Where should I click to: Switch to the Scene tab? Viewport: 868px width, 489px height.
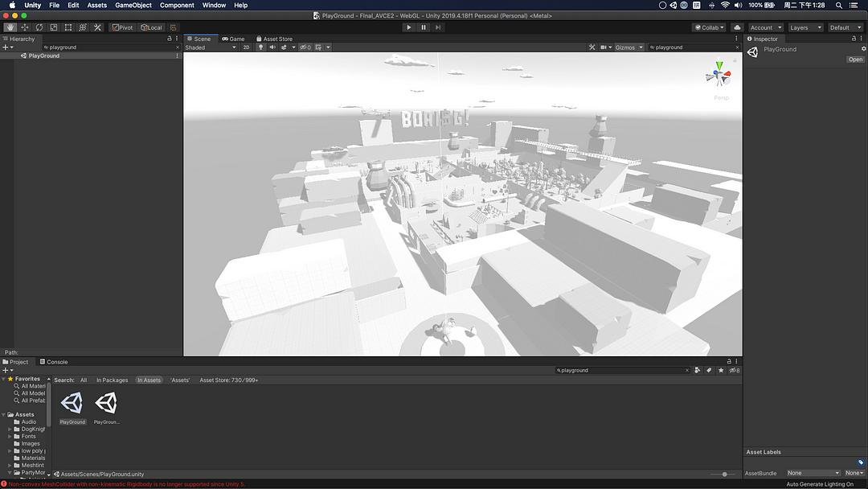click(199, 39)
